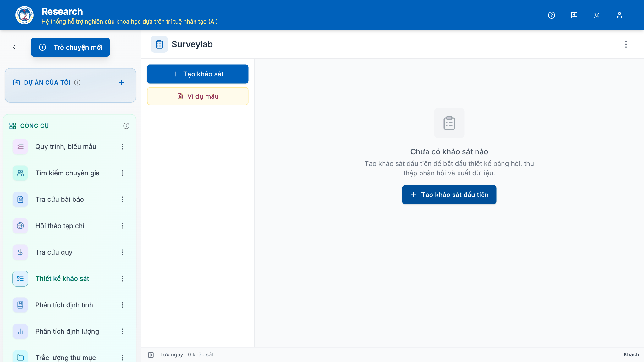
Task: Click the info icon next to Dự án của tôi
Action: [77, 82]
